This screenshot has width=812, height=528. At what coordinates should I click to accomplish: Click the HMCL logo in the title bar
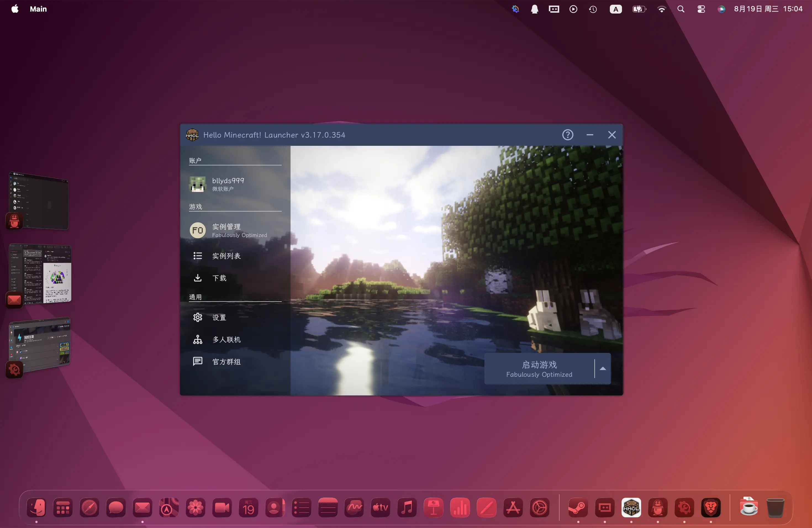(192, 135)
